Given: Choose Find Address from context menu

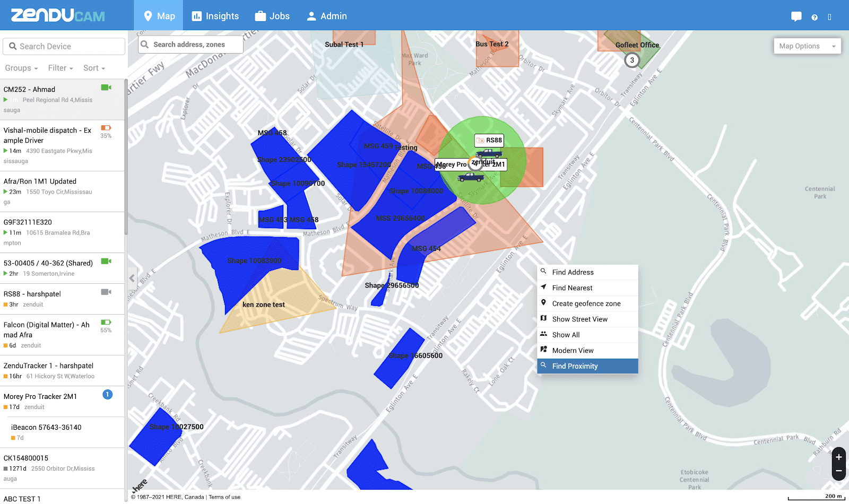Looking at the screenshot, I should [x=587, y=272].
